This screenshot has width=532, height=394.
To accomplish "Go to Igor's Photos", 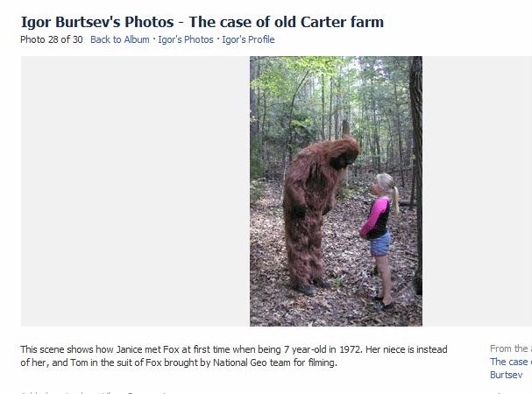I will pyautogui.click(x=186, y=39).
